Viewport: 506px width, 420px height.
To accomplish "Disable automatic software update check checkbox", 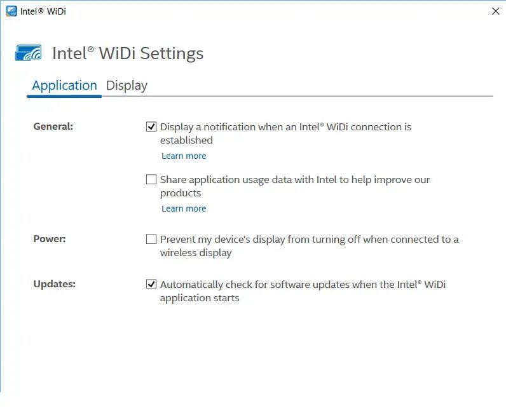I will (151, 284).
